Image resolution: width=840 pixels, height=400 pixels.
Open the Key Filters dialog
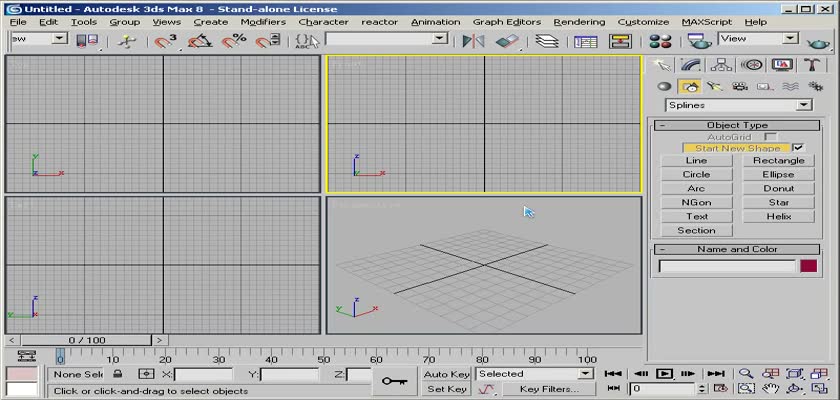tap(549, 389)
